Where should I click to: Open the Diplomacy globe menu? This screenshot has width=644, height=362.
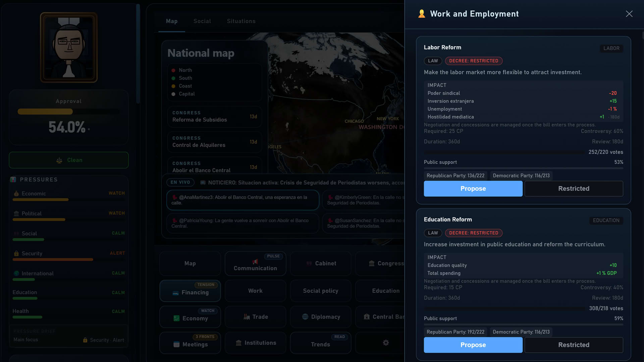pos(321,317)
